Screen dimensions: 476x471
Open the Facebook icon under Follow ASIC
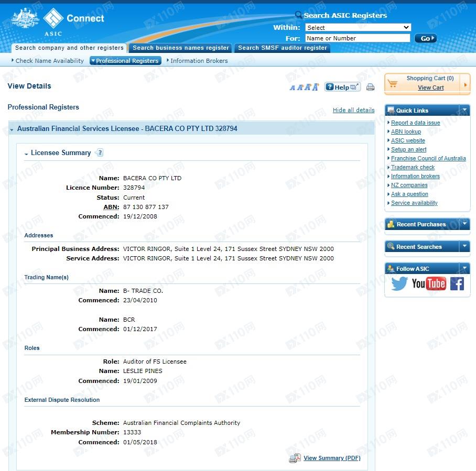tap(457, 284)
